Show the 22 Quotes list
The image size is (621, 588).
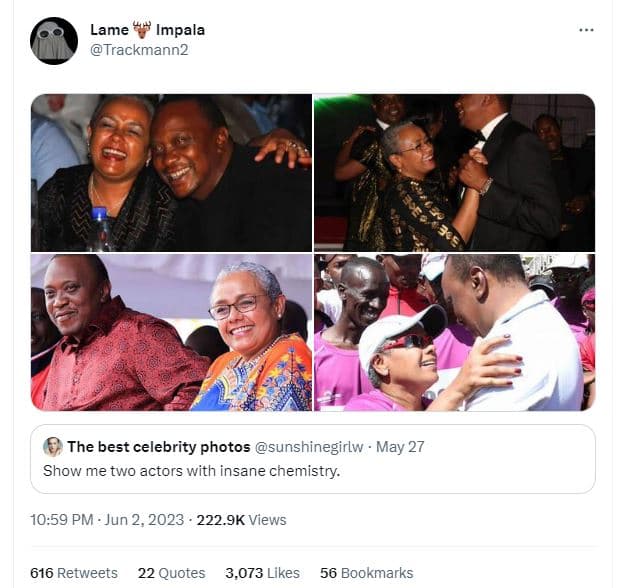click(x=171, y=573)
